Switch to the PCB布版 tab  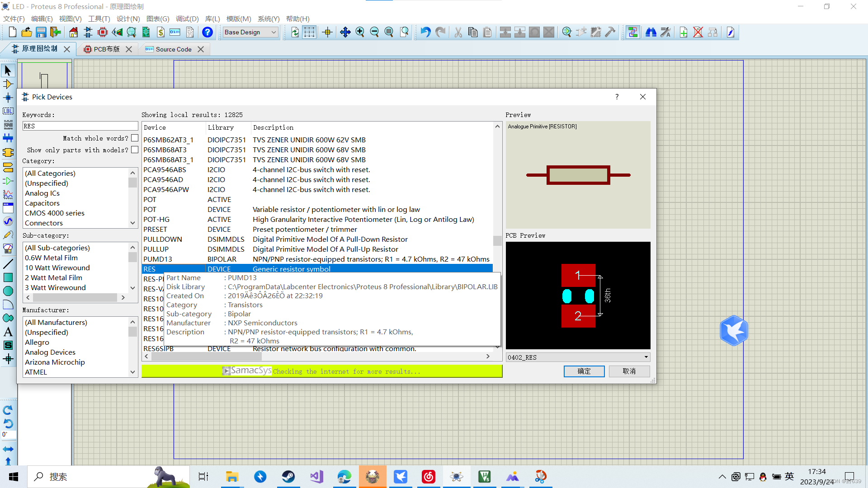pyautogui.click(x=107, y=49)
